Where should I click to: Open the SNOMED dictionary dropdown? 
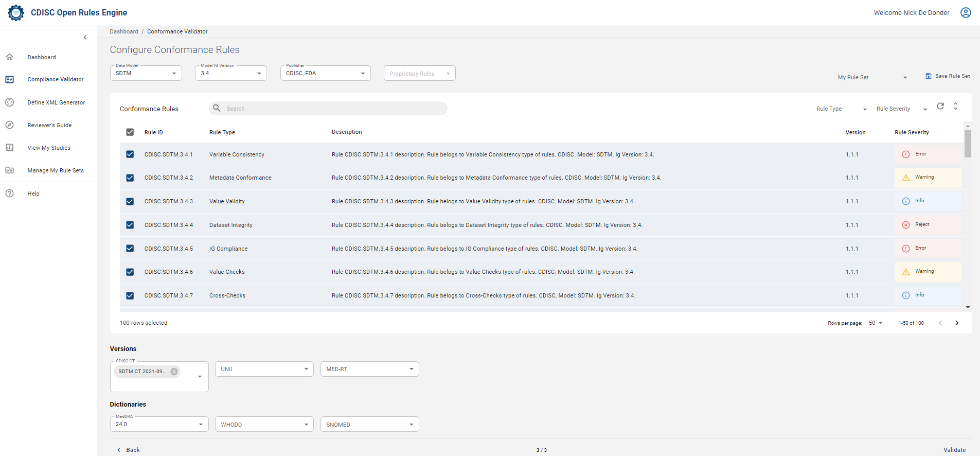(x=370, y=424)
